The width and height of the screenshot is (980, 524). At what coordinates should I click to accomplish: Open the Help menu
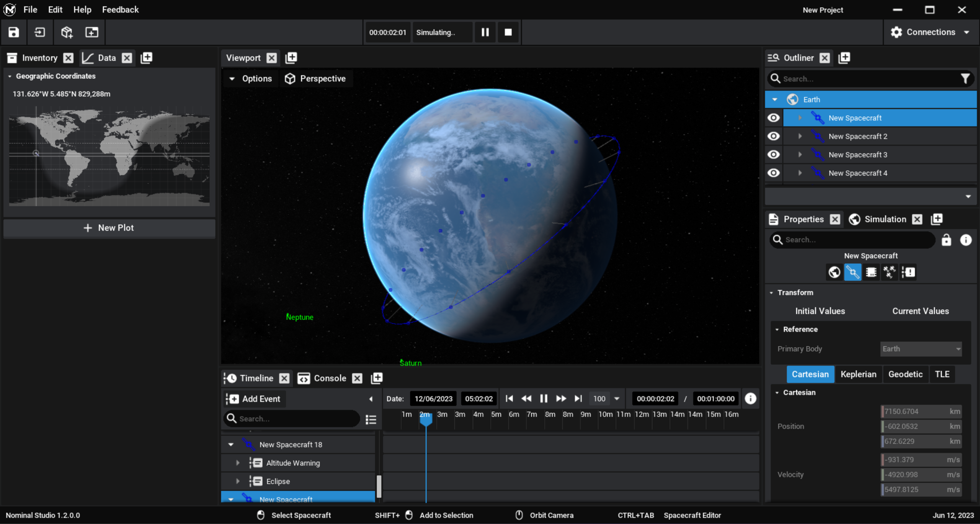(x=82, y=10)
